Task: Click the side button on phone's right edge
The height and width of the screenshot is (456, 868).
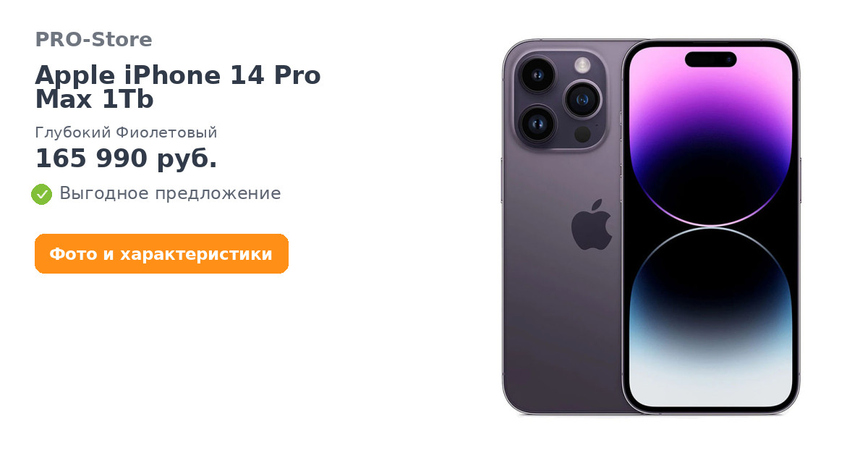Action: coord(800,181)
